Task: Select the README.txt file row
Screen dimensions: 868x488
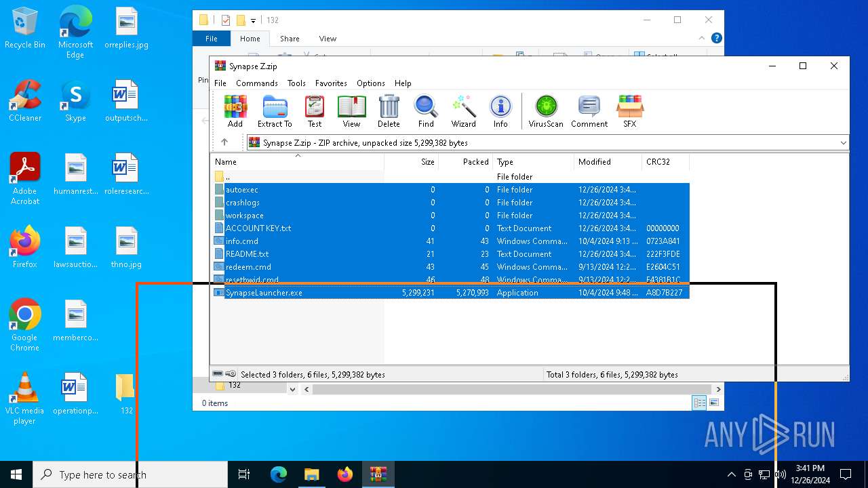Action: pyautogui.click(x=450, y=254)
